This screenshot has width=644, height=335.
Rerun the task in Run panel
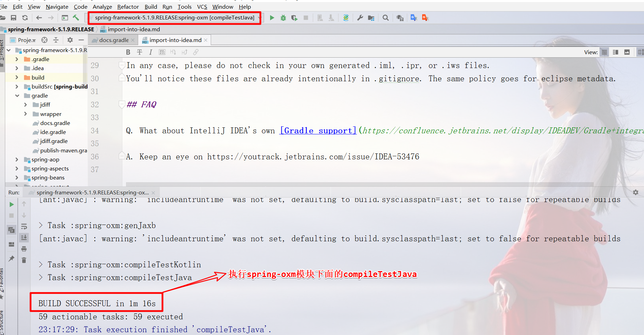(x=11, y=204)
